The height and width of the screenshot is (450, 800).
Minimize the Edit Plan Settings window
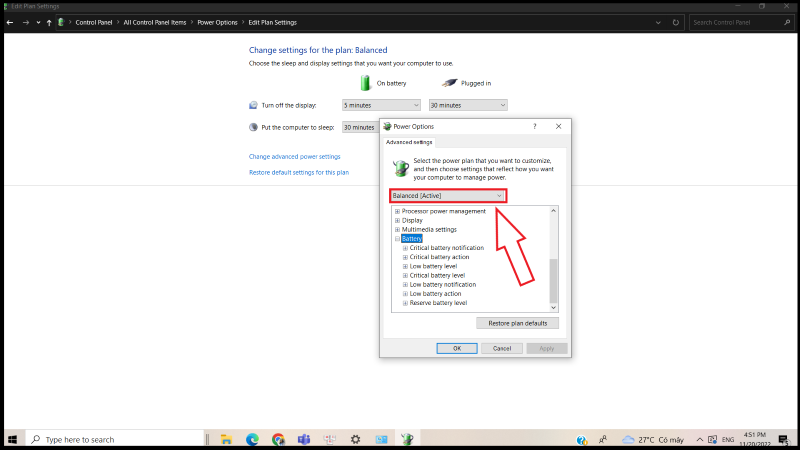pos(738,6)
